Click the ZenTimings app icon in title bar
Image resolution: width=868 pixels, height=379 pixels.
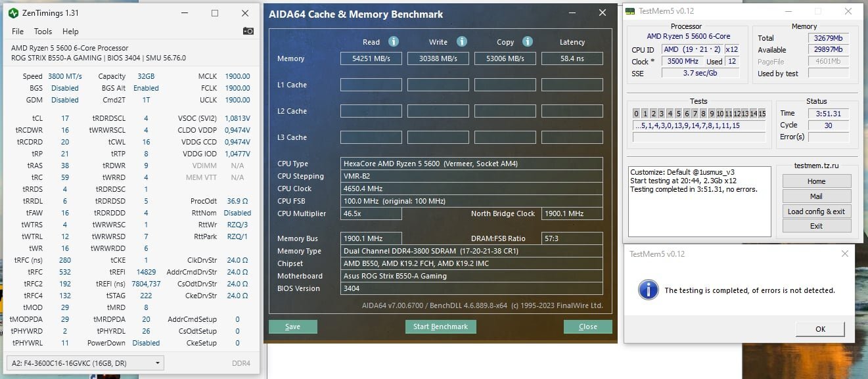coord(13,13)
